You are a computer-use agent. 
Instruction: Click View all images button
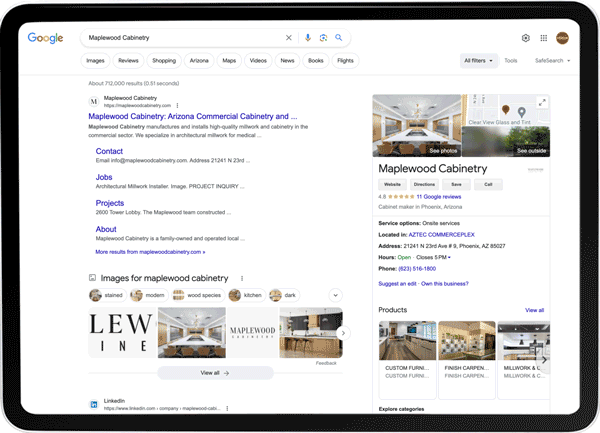click(215, 373)
